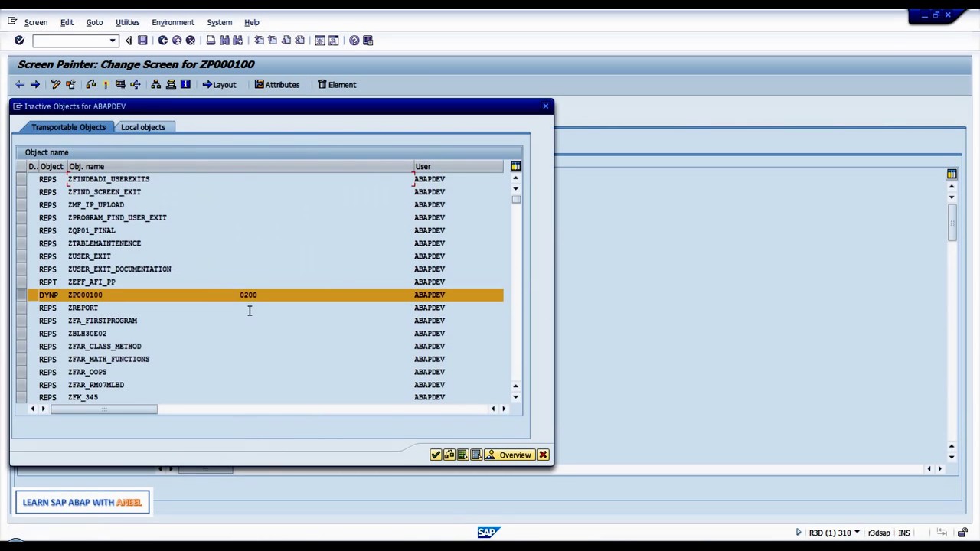Open the System menu
The image size is (980, 551).
pos(219,22)
